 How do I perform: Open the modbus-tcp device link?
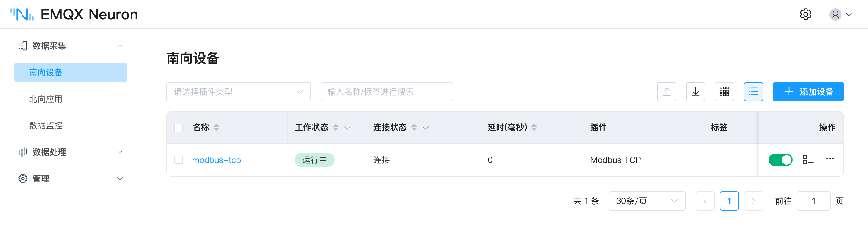tap(216, 160)
